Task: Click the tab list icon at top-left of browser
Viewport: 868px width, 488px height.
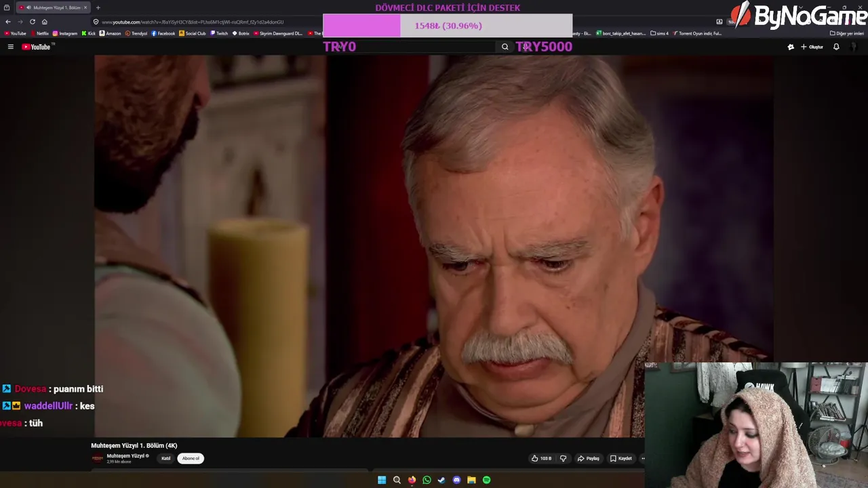Action: 6,7
